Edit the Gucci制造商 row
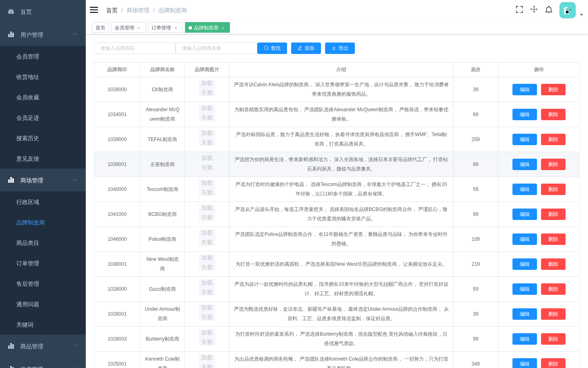Viewport: 588px width, 368px height. (525, 289)
